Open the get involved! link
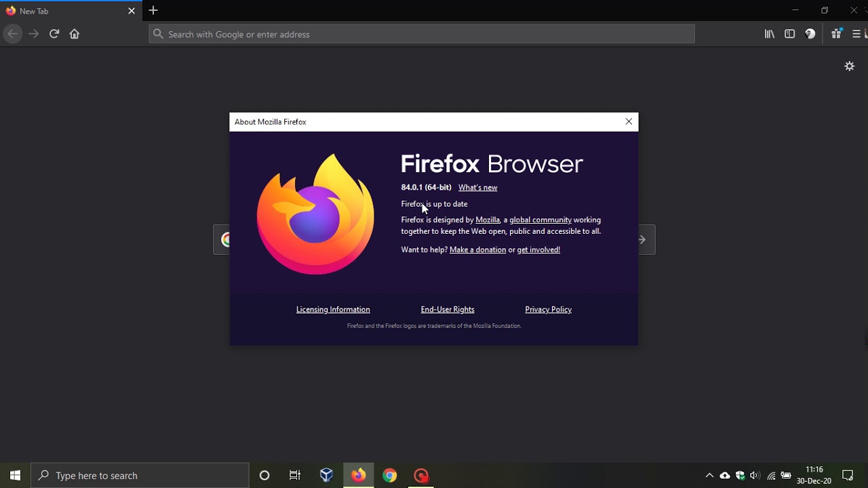868x488 pixels. pos(538,249)
